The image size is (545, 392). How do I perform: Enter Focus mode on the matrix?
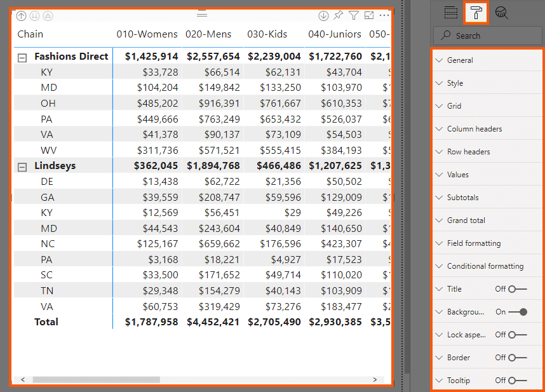[x=369, y=16]
